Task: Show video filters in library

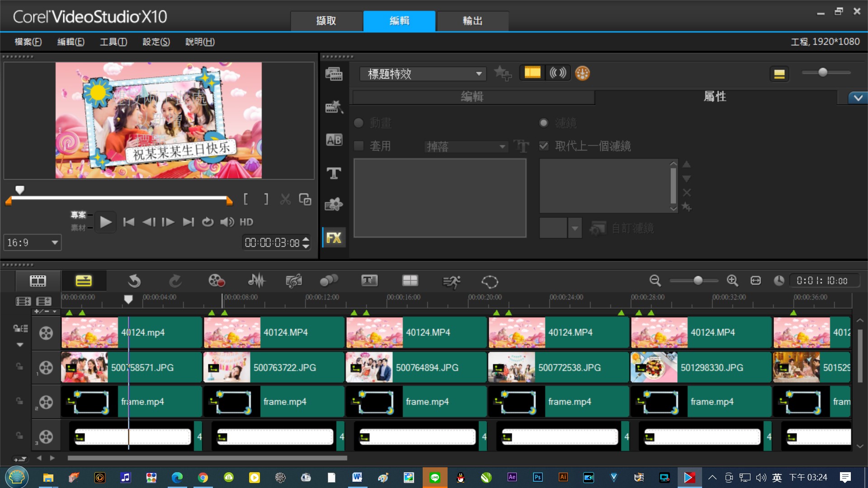Action: coord(532,73)
